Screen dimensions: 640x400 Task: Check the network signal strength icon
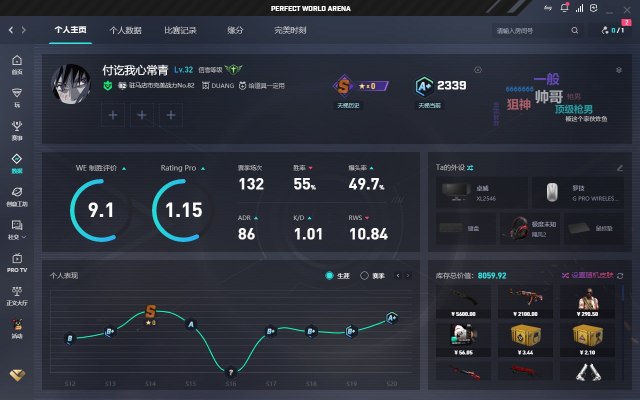click(x=579, y=8)
